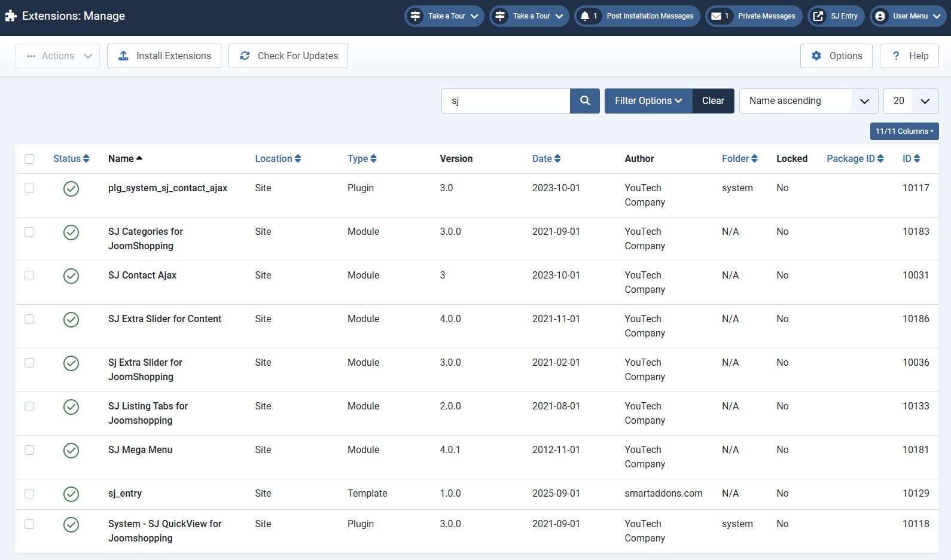
Task: Open SJ Entry site preview link
Action: [836, 16]
